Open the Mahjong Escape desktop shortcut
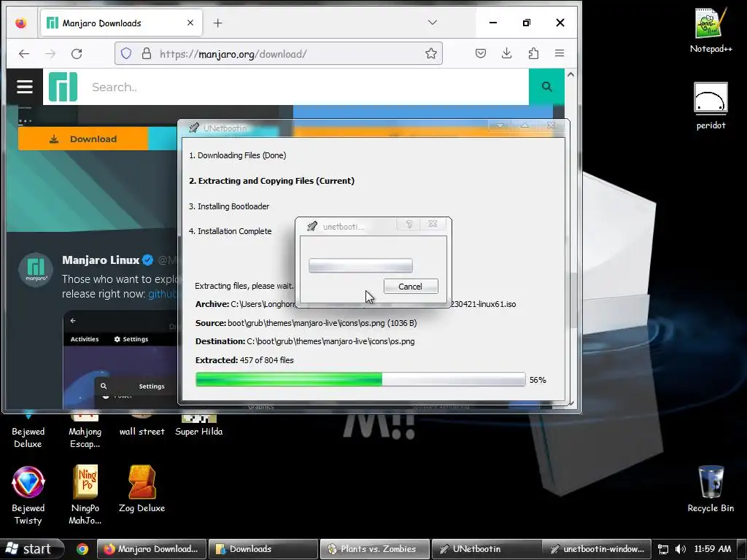 (x=85, y=431)
